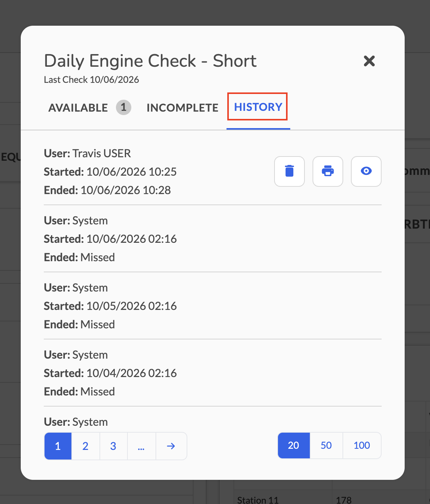Open the INCOMPLETE tab
The image size is (430, 504).
tap(182, 108)
